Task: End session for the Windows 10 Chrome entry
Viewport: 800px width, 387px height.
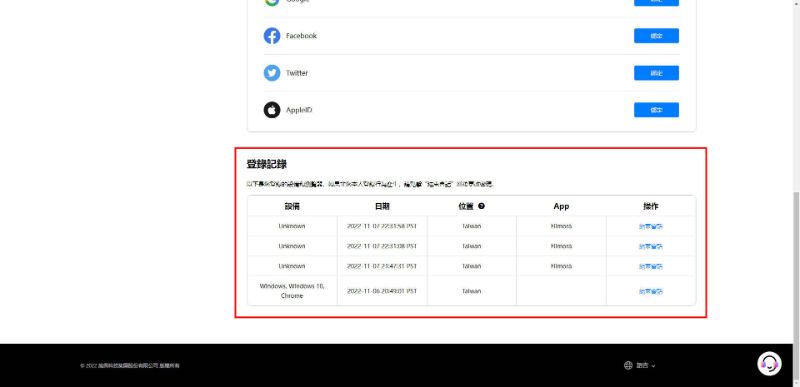Action: [x=651, y=291]
